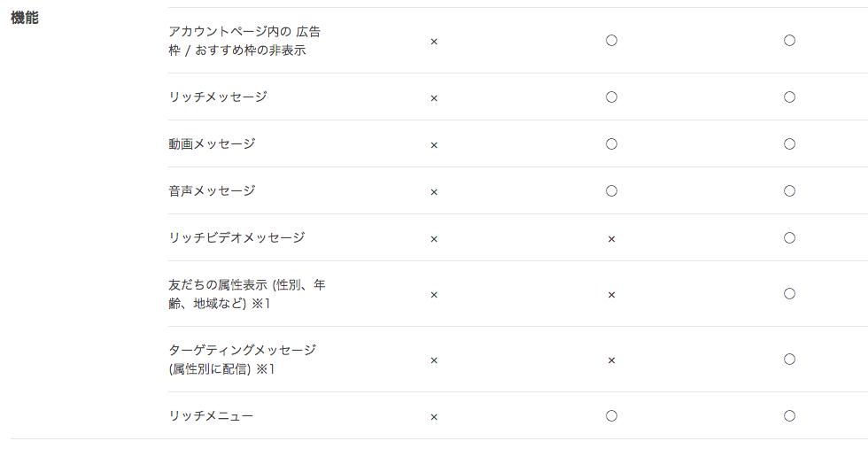The height and width of the screenshot is (449, 868).
Task: Click last-column circle in リッチビデオメッセージ row
Action: pos(789,238)
